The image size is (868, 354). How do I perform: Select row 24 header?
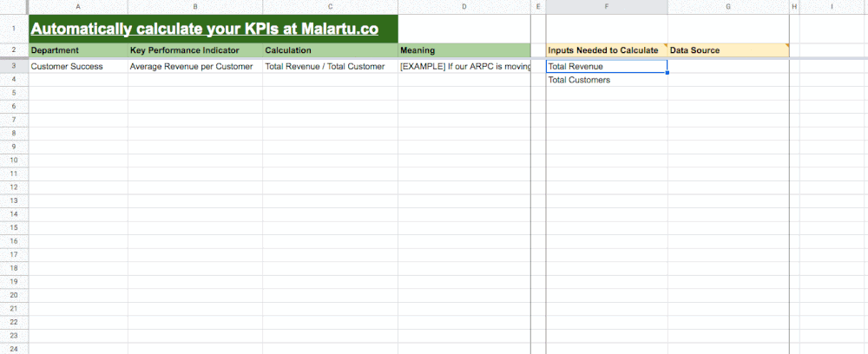click(x=14, y=349)
